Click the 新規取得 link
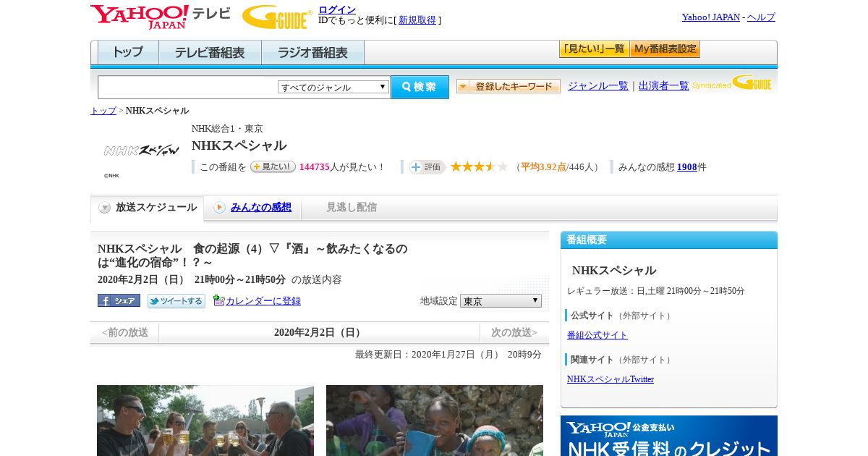The width and height of the screenshot is (868, 456). [x=417, y=20]
